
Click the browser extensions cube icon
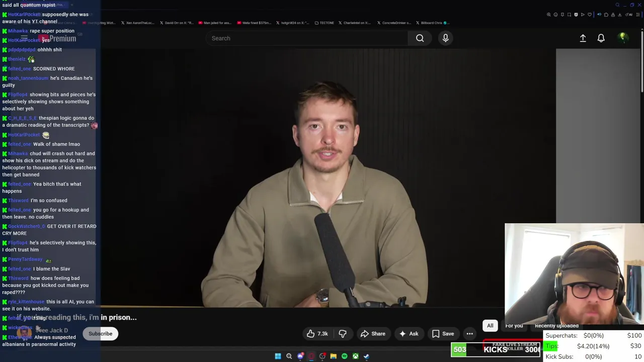[606, 15]
